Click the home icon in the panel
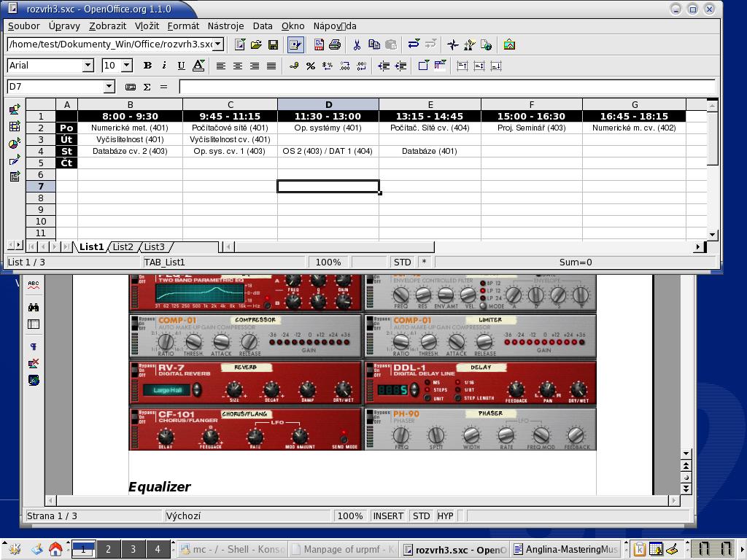Viewport: 747px width, 560px height. 55,550
